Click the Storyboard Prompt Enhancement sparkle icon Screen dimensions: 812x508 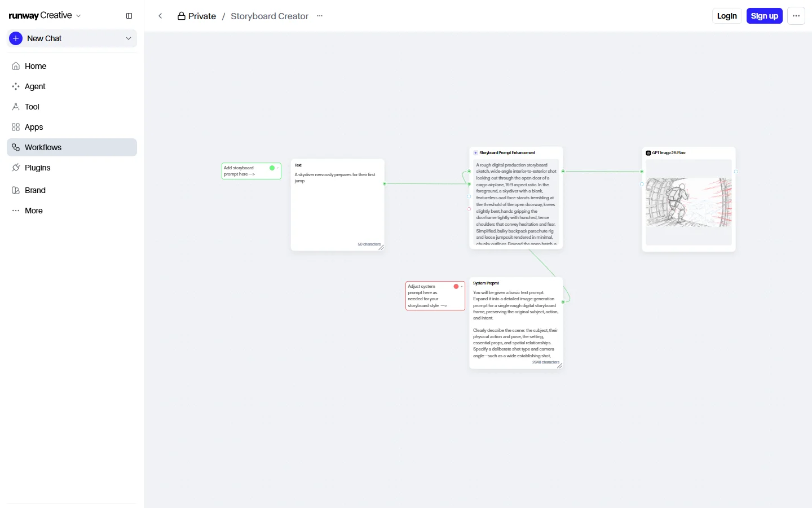pyautogui.click(x=475, y=153)
